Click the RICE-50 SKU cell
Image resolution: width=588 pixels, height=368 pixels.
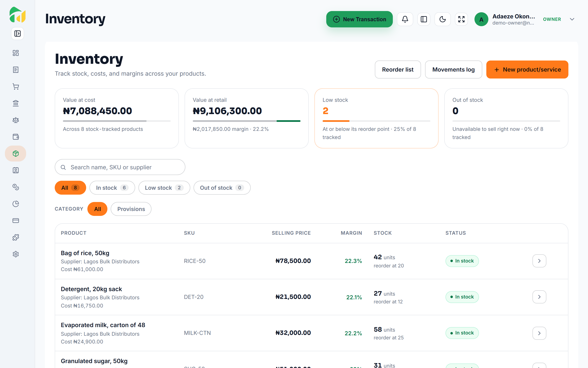point(195,261)
